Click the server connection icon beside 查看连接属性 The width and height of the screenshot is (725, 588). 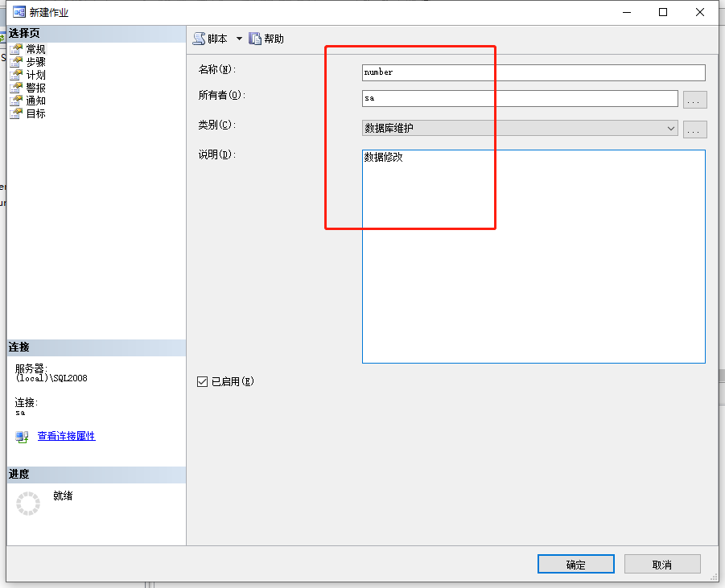[20, 436]
